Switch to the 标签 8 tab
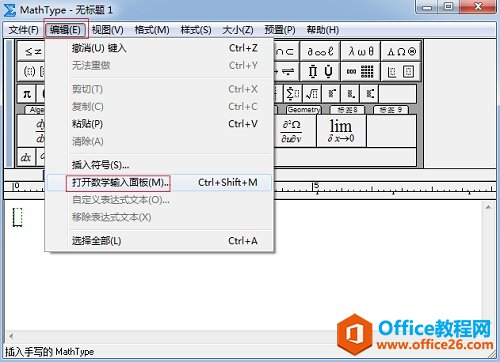 (x=347, y=110)
